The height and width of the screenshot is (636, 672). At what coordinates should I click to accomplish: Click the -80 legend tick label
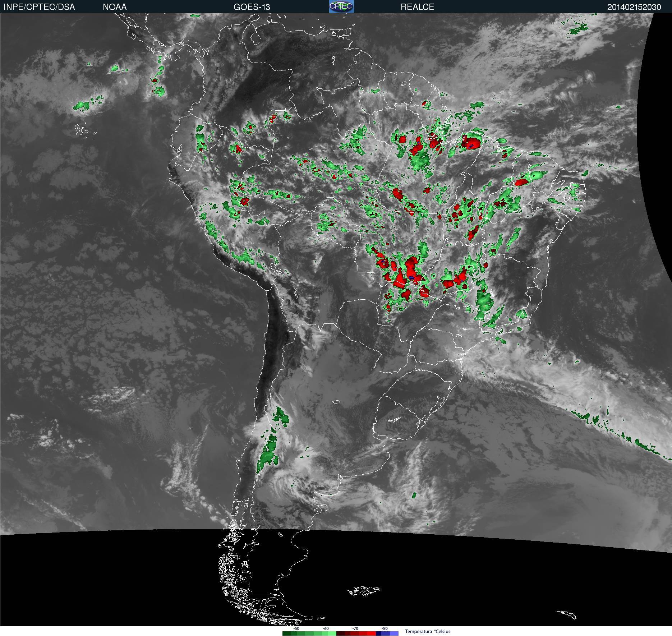[385, 628]
